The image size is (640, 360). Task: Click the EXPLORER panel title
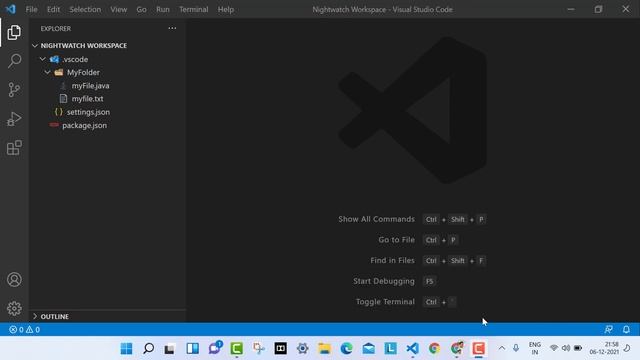click(x=56, y=29)
